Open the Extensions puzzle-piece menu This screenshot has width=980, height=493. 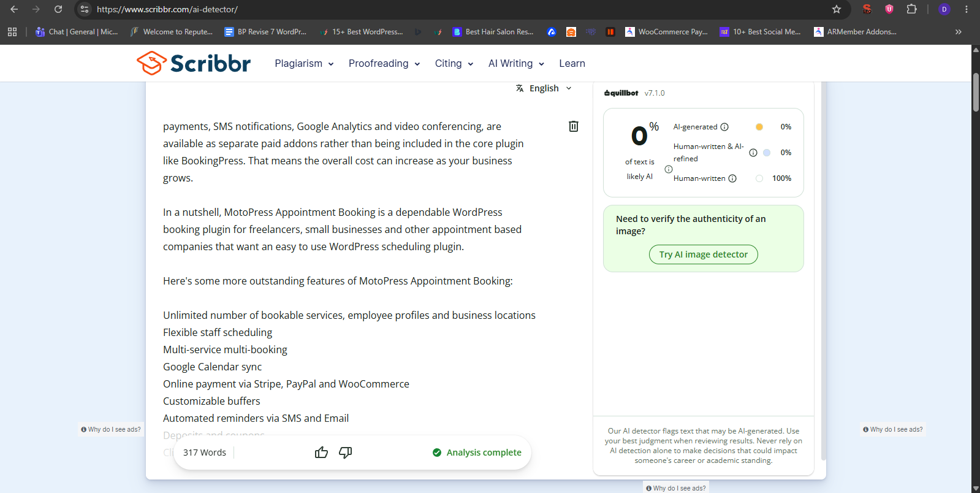click(912, 9)
